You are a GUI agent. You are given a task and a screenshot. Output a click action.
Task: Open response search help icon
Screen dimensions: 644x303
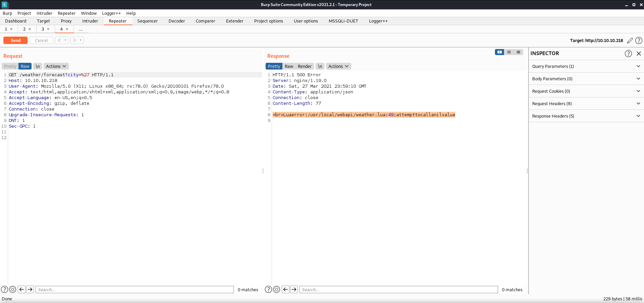coord(268,289)
